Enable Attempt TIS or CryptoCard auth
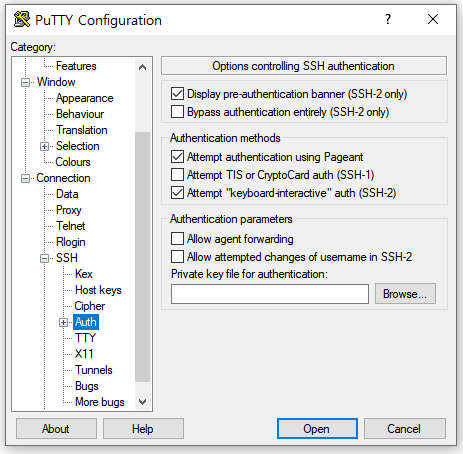Viewport: 463px width, 454px height. coord(177,174)
